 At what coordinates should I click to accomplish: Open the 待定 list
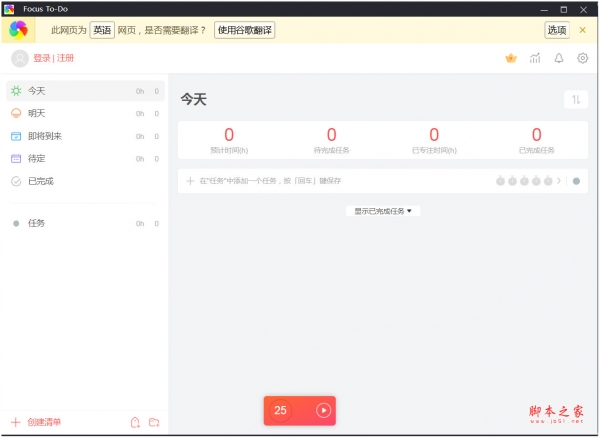click(x=85, y=159)
